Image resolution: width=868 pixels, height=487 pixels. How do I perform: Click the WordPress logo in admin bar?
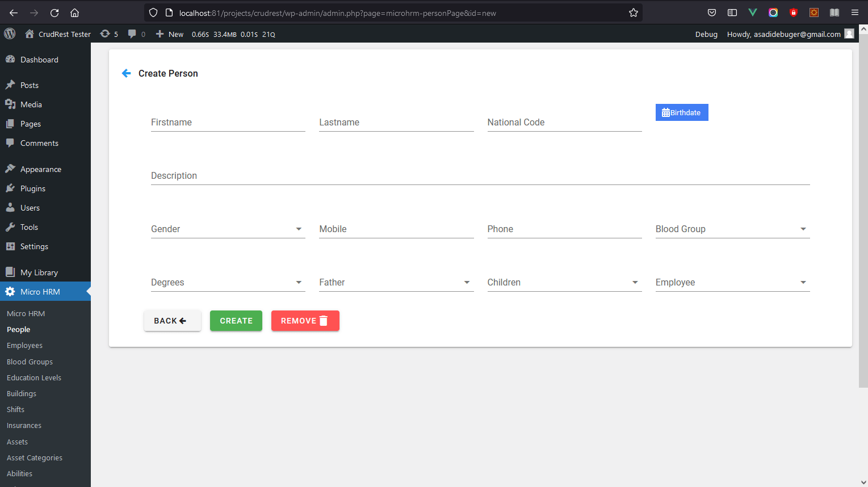click(x=10, y=34)
